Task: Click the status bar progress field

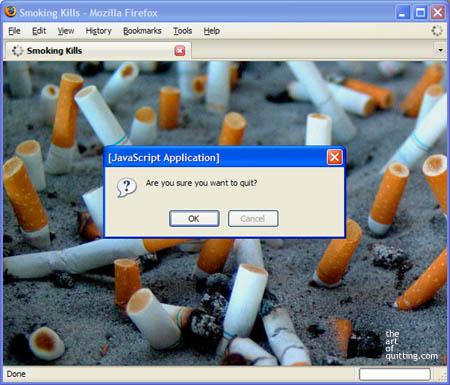Action: pos(395,374)
